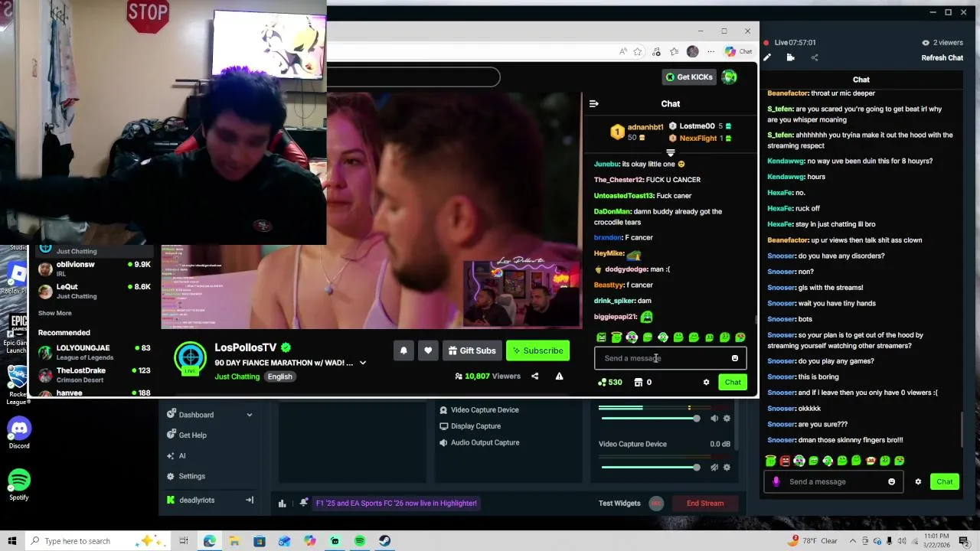Show hidden system tray icons
980x551 pixels.
click(854, 541)
